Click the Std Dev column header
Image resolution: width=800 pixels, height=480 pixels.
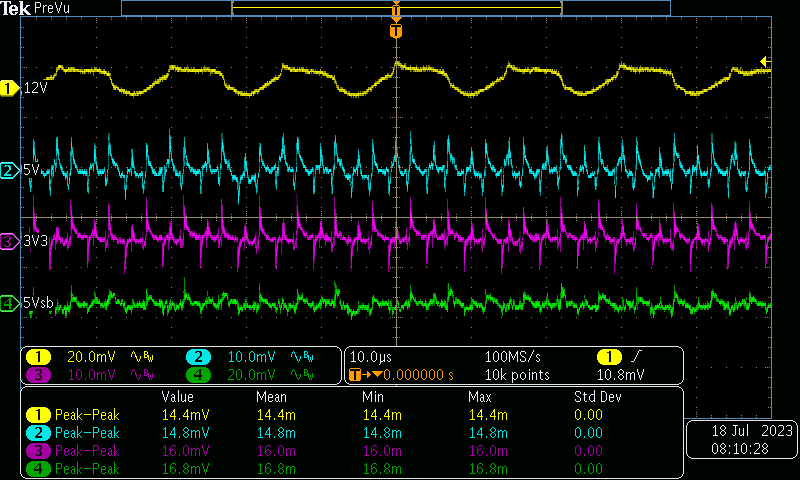point(598,397)
